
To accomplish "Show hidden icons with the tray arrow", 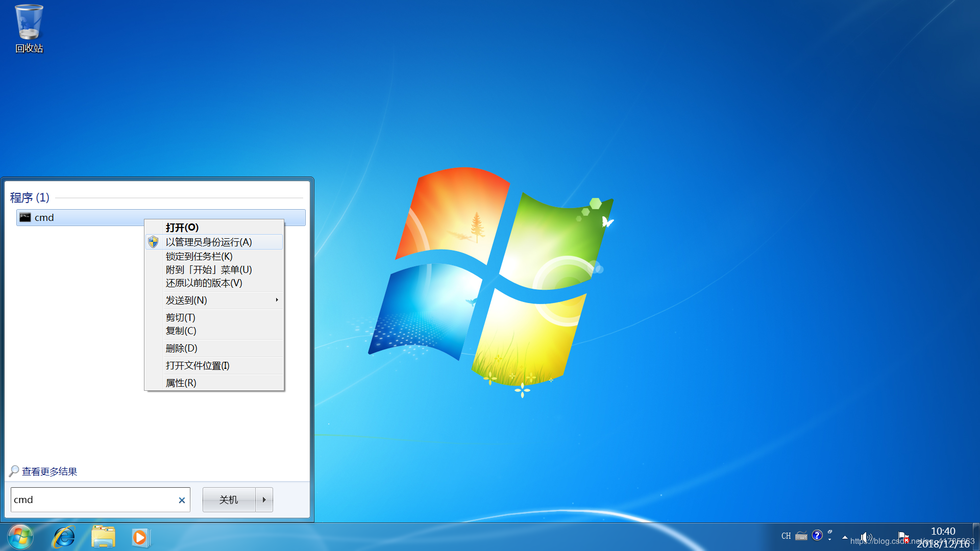I will 845,537.
